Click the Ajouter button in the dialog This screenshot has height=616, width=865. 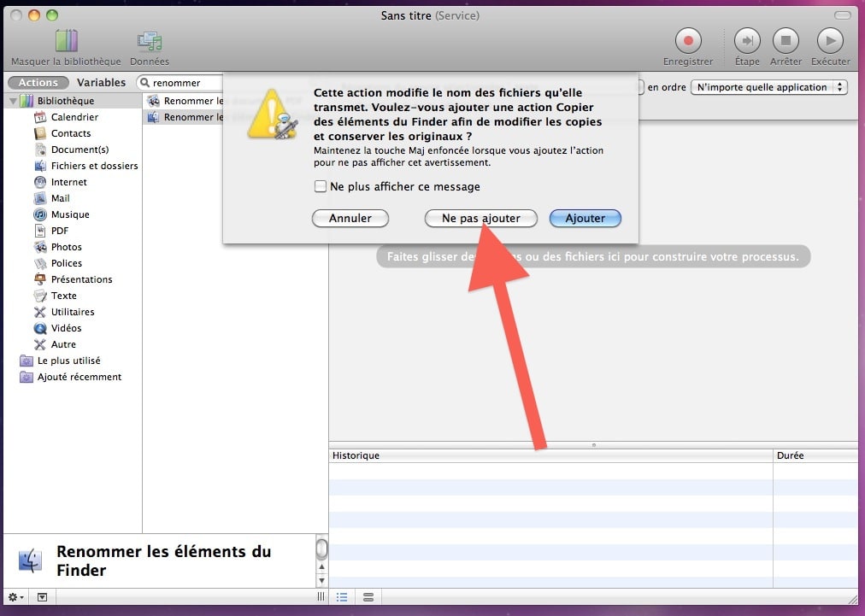[585, 218]
